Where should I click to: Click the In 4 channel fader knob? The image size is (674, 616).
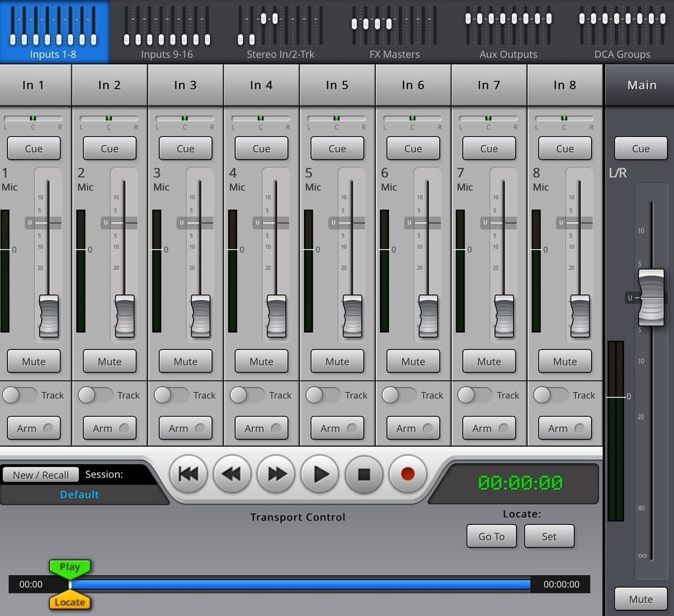pyautogui.click(x=276, y=316)
